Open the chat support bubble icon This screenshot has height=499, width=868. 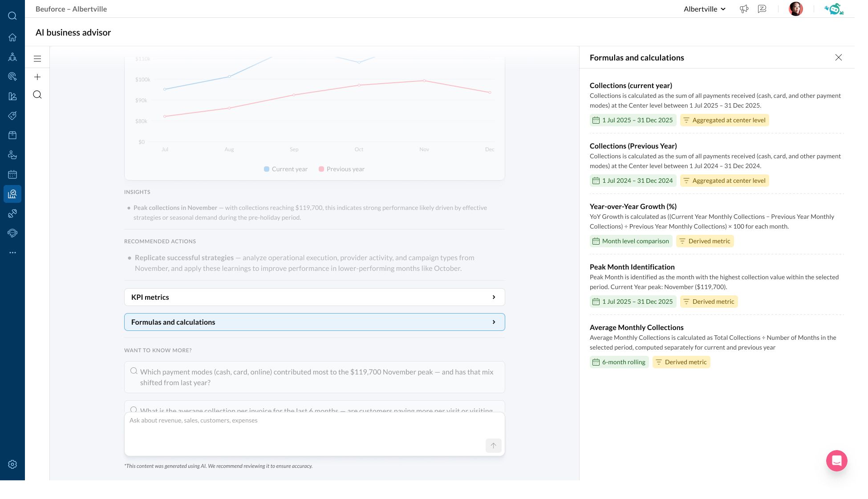pos(836,461)
